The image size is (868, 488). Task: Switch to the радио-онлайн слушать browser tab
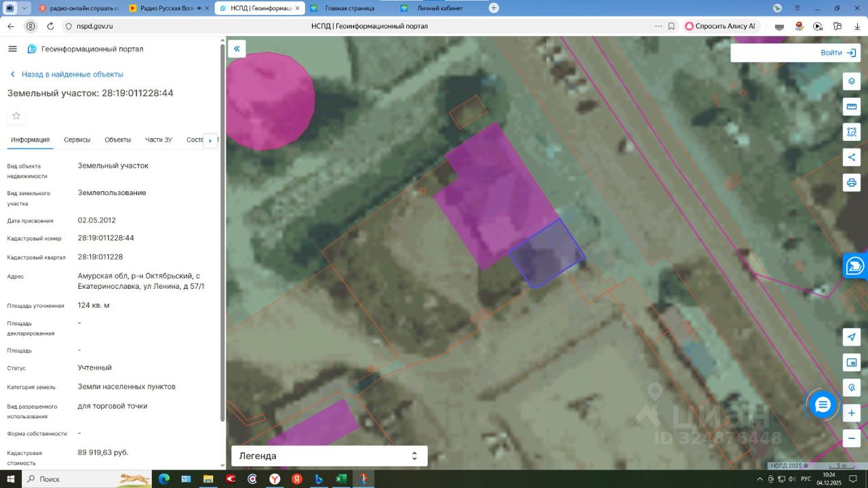coord(79,8)
